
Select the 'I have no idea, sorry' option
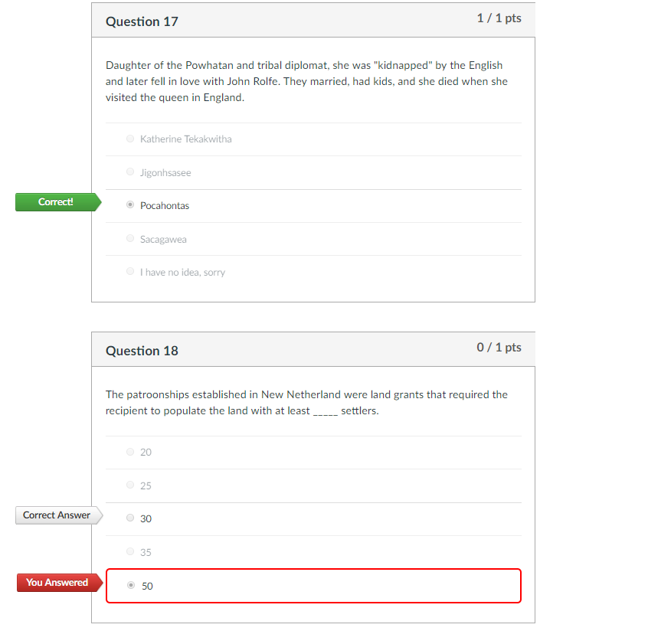pyautogui.click(x=130, y=271)
